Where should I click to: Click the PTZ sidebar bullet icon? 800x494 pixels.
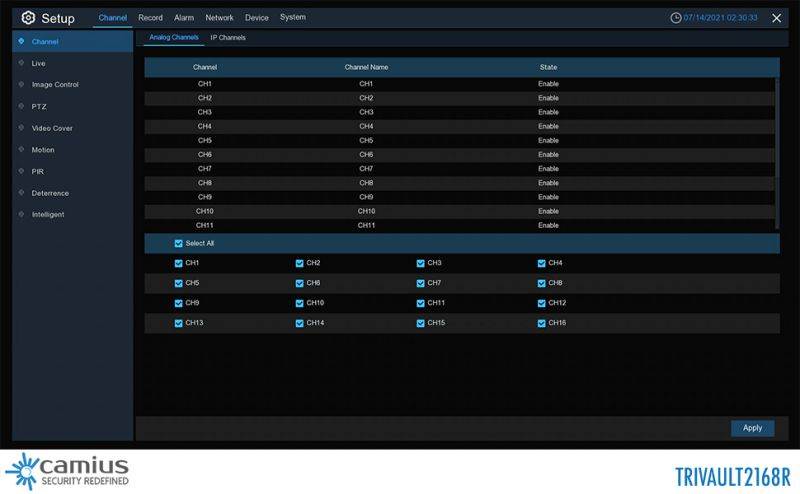pos(21,106)
